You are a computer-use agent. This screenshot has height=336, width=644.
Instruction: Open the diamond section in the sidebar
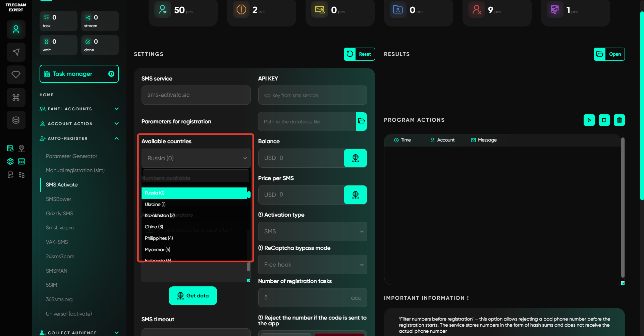tap(16, 74)
